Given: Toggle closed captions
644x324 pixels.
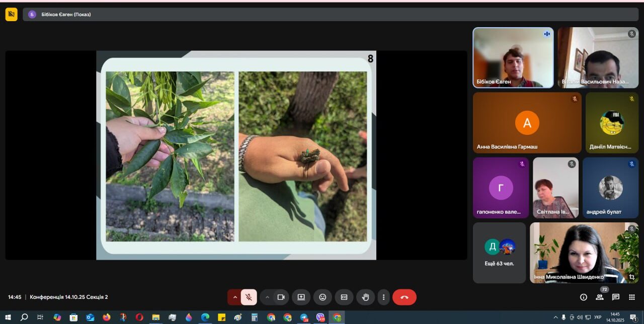Looking at the screenshot, I should tap(344, 297).
